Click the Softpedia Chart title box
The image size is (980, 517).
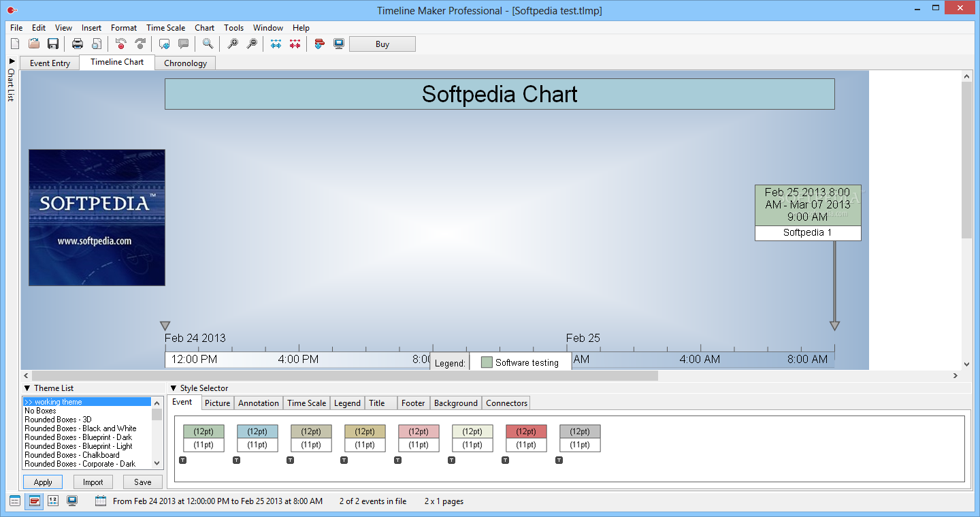click(500, 94)
